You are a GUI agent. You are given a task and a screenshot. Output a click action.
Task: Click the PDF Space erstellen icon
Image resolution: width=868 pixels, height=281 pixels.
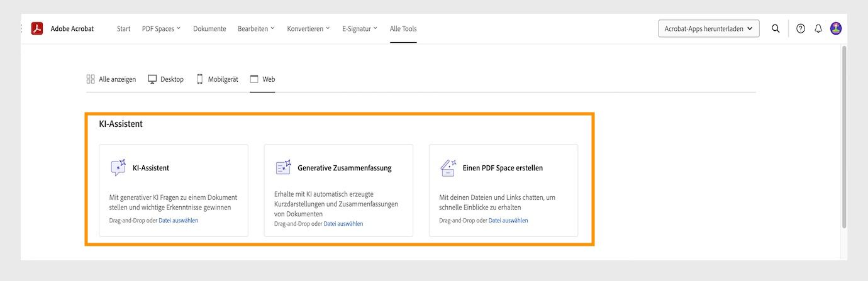coord(448,168)
